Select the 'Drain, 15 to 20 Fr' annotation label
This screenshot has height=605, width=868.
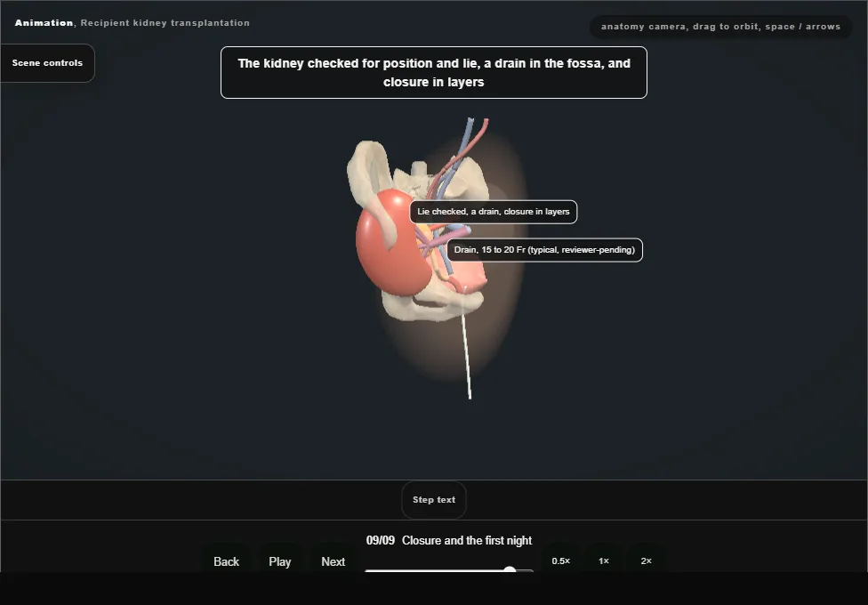tap(544, 250)
